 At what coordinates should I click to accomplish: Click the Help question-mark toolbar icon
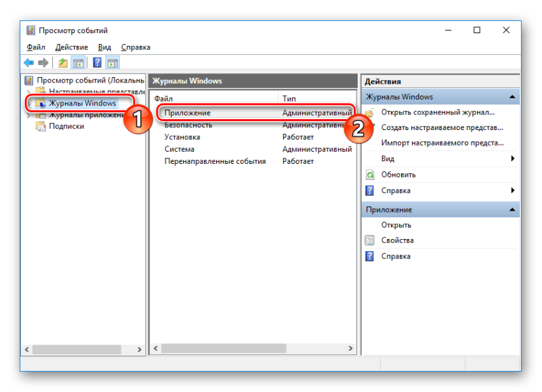[98, 63]
